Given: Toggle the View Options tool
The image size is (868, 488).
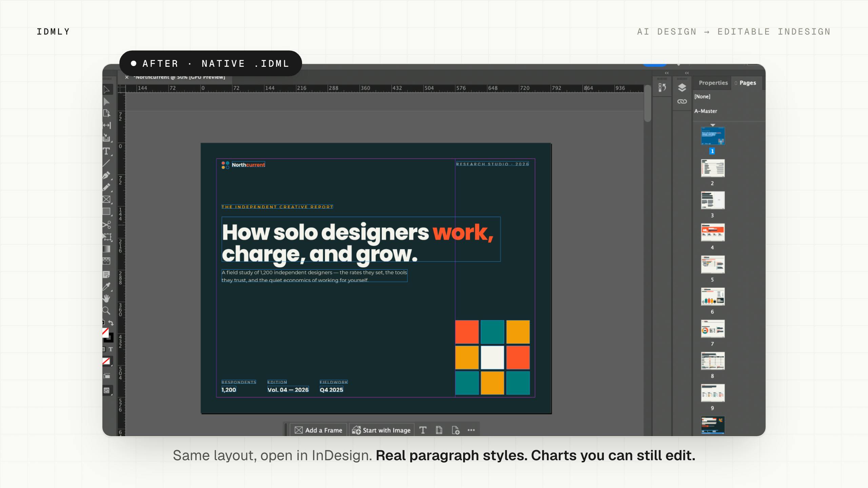Looking at the screenshot, I should [x=106, y=375].
